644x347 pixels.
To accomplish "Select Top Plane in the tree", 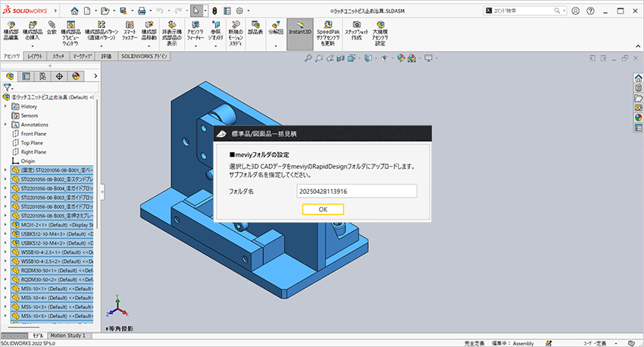I will coord(32,143).
